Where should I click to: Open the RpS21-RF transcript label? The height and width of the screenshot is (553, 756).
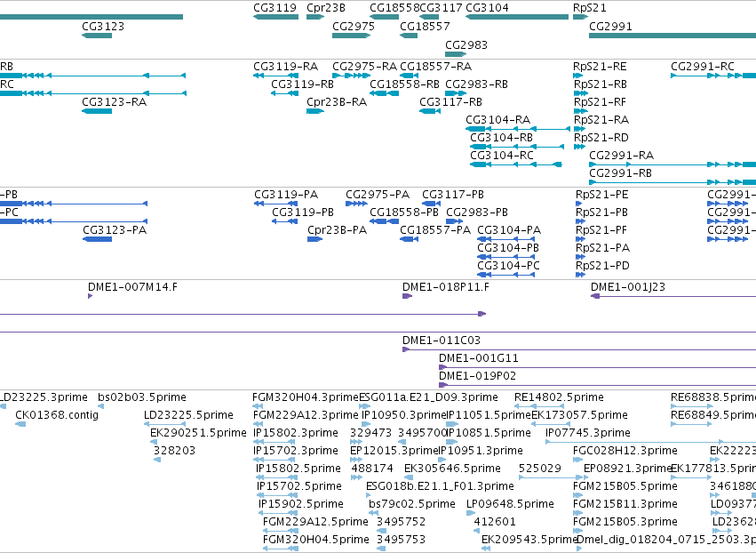[x=600, y=102]
